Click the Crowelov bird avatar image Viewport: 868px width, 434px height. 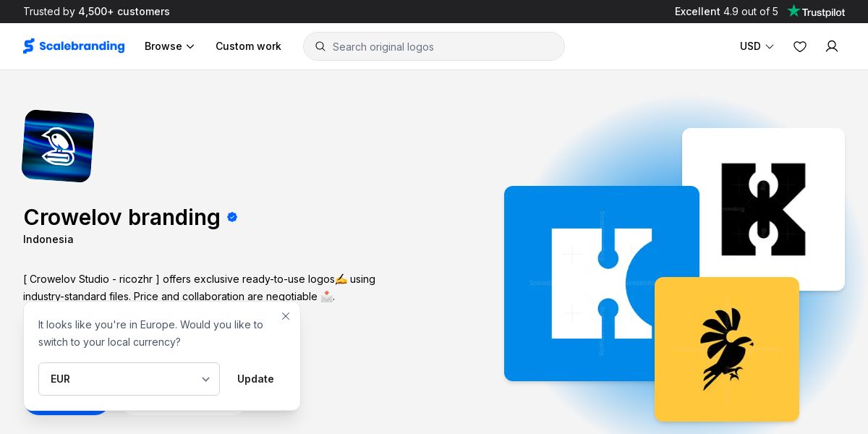(x=58, y=146)
